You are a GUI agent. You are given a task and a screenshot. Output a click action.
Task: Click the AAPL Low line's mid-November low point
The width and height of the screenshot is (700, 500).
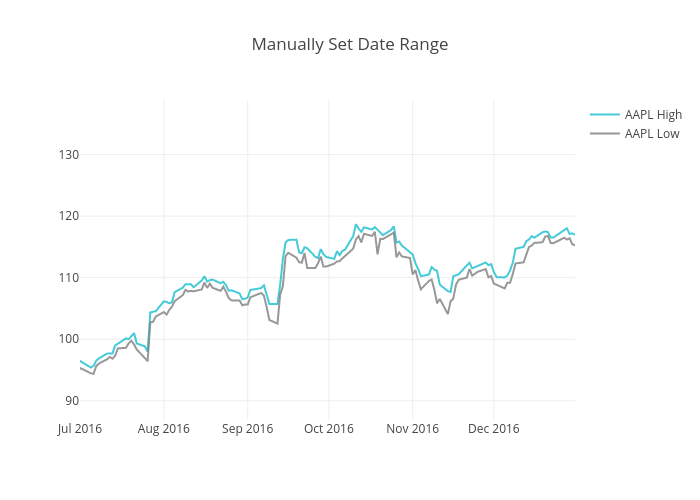click(447, 313)
